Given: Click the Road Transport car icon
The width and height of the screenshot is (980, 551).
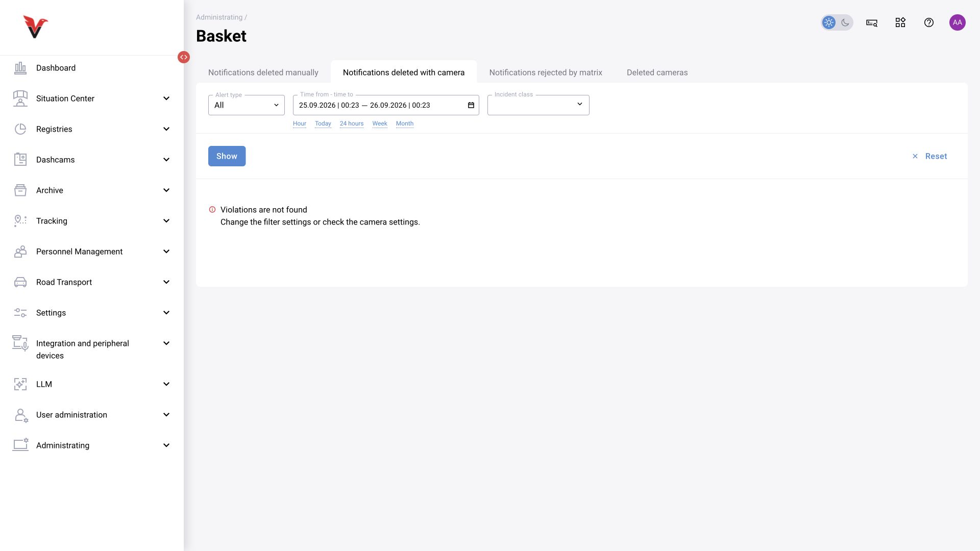Looking at the screenshot, I should [20, 282].
